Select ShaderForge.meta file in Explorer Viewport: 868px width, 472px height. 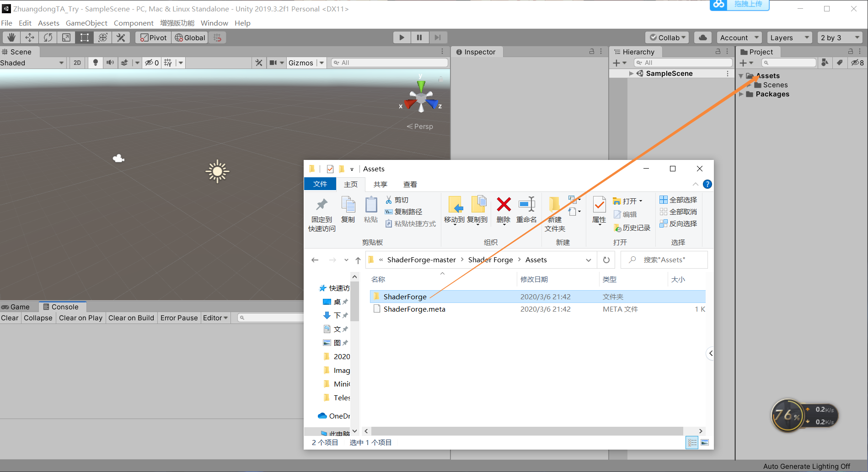point(537,309)
